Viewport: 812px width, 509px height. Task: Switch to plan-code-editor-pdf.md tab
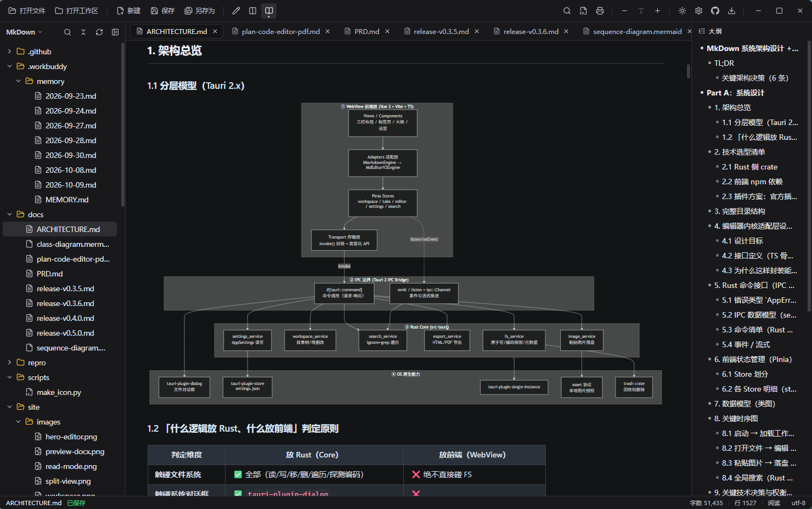click(x=280, y=32)
